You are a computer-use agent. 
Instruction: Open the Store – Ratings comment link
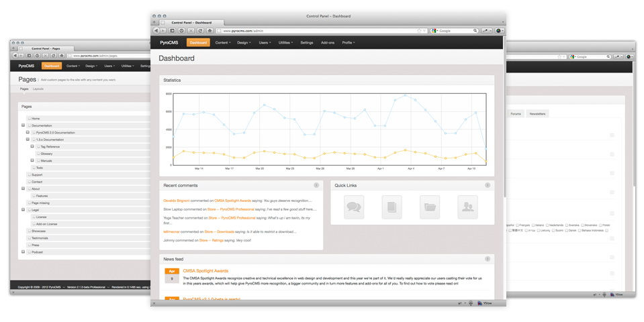coord(211,240)
